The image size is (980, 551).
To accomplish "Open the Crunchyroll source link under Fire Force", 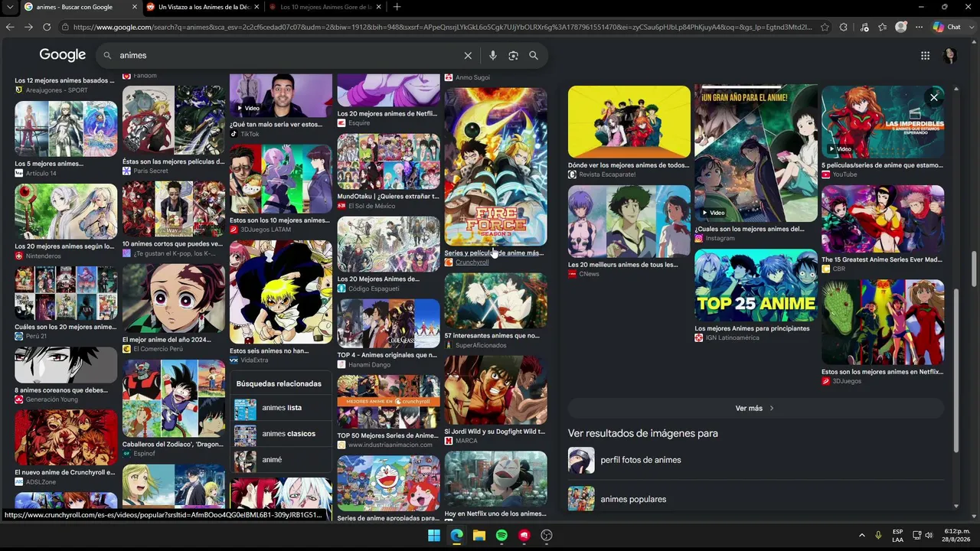I will pyautogui.click(x=472, y=262).
